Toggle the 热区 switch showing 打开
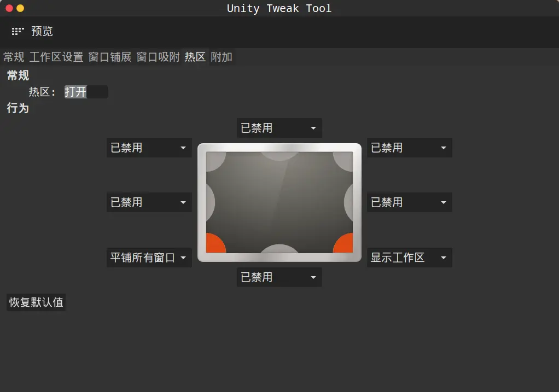559x392 pixels. tap(86, 92)
